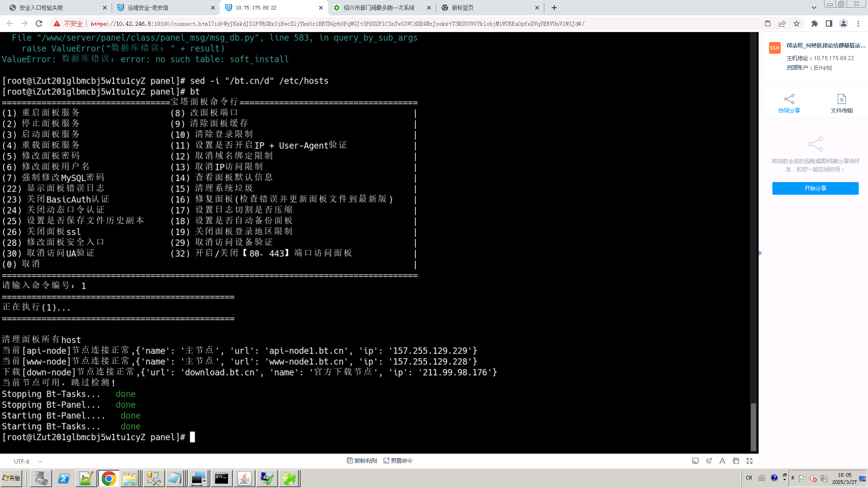This screenshot has width=868, height=488.
Task: Open the Chrome three-dot menu
Action: 858,23
